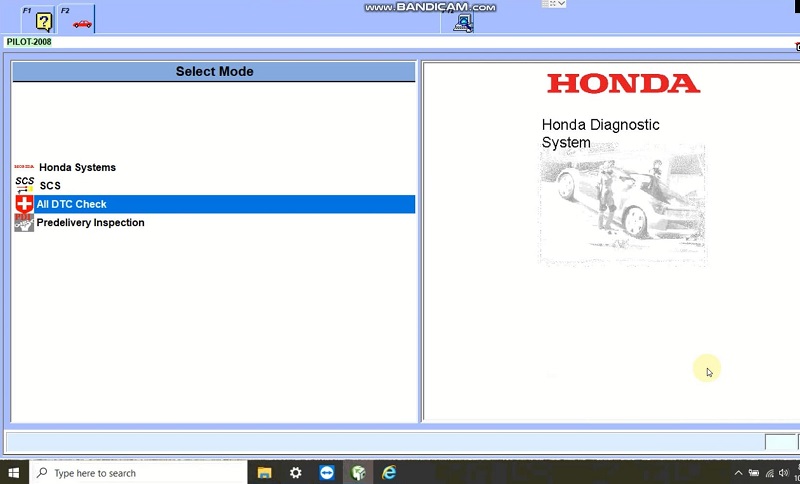Open TeamViewer from the taskbar
800x484 pixels.
coord(327,473)
